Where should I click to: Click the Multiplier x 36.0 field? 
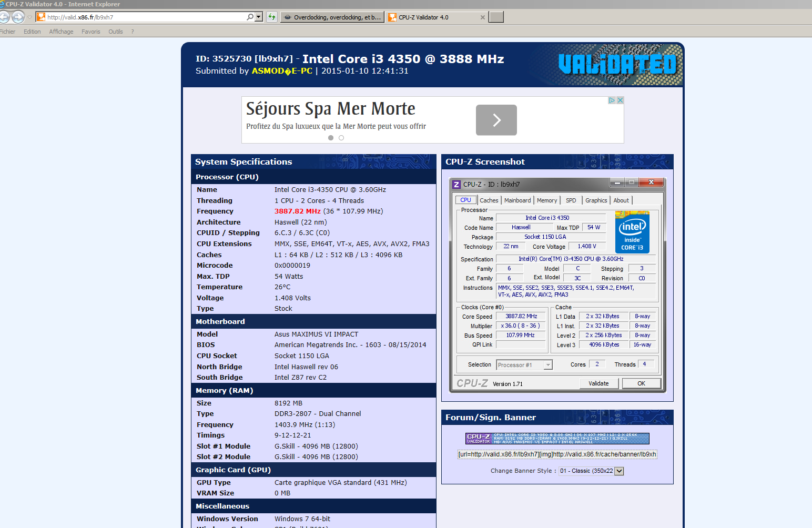pyautogui.click(x=521, y=326)
